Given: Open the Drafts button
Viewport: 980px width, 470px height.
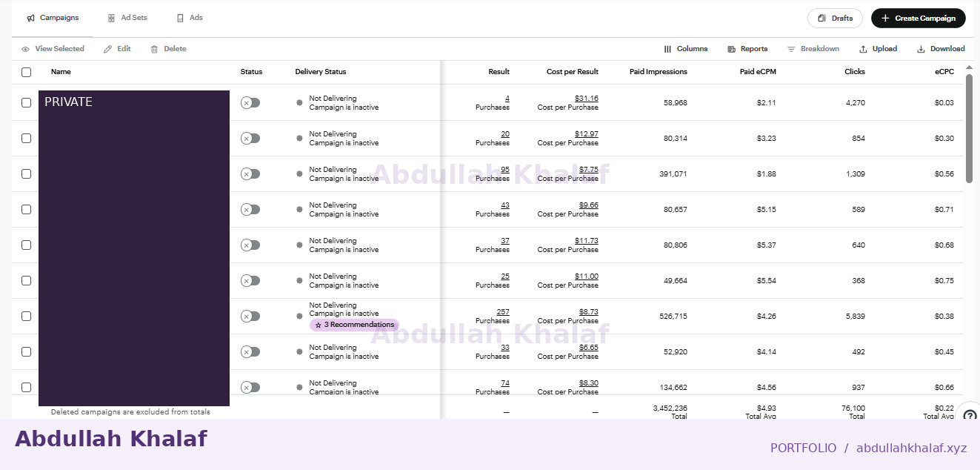Looking at the screenshot, I should [835, 18].
